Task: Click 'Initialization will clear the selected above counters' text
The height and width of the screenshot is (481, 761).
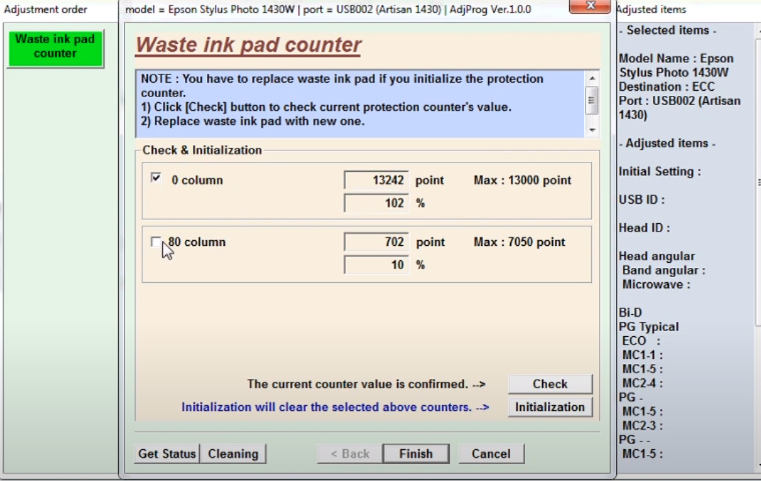Action: tap(326, 407)
